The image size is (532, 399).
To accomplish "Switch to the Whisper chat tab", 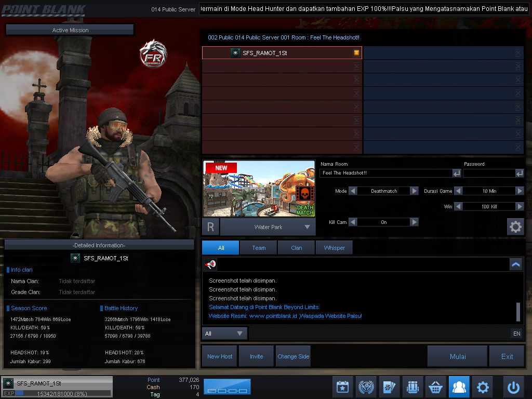I will tap(334, 248).
